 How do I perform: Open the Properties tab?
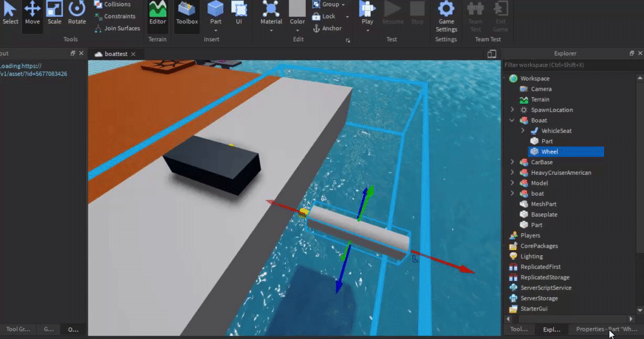[x=606, y=329]
